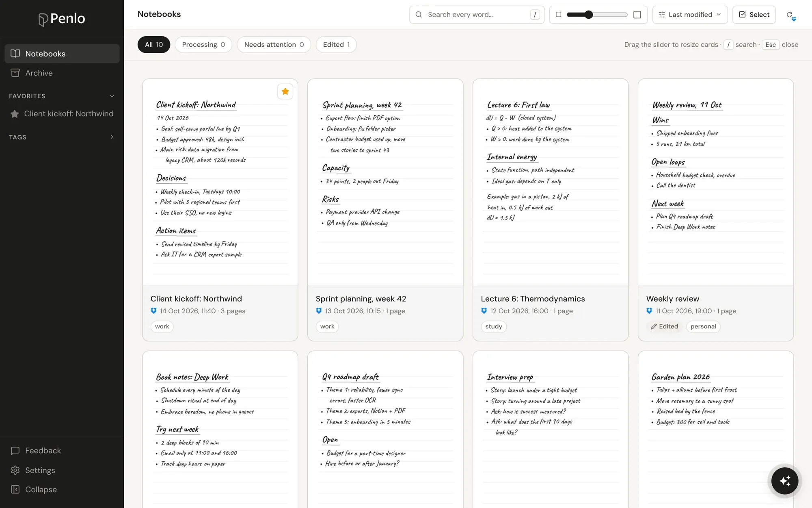Switch to the Processing filter tab
Image resolution: width=812 pixels, height=508 pixels.
coord(203,45)
